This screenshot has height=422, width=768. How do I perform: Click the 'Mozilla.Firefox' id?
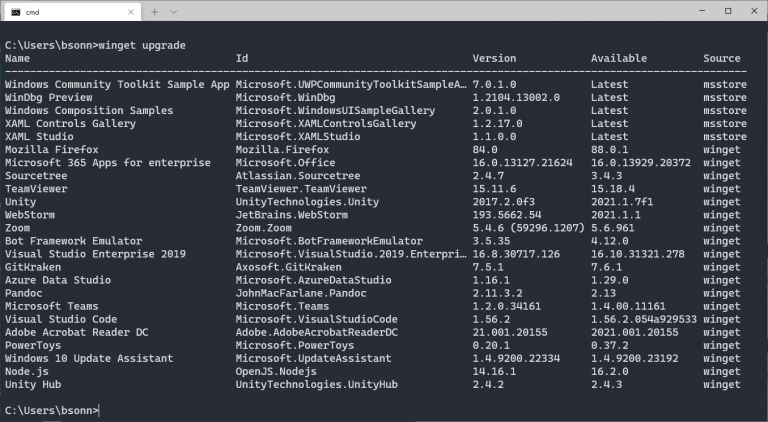(282, 149)
